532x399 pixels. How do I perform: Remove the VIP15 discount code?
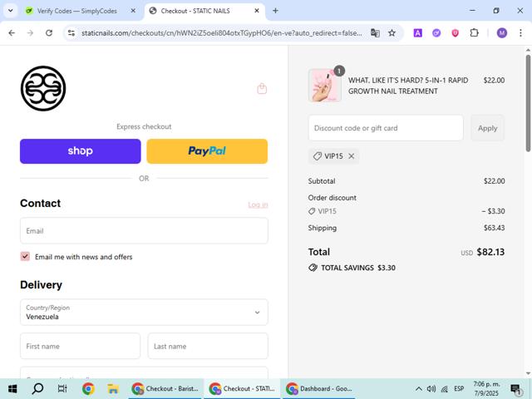352,156
